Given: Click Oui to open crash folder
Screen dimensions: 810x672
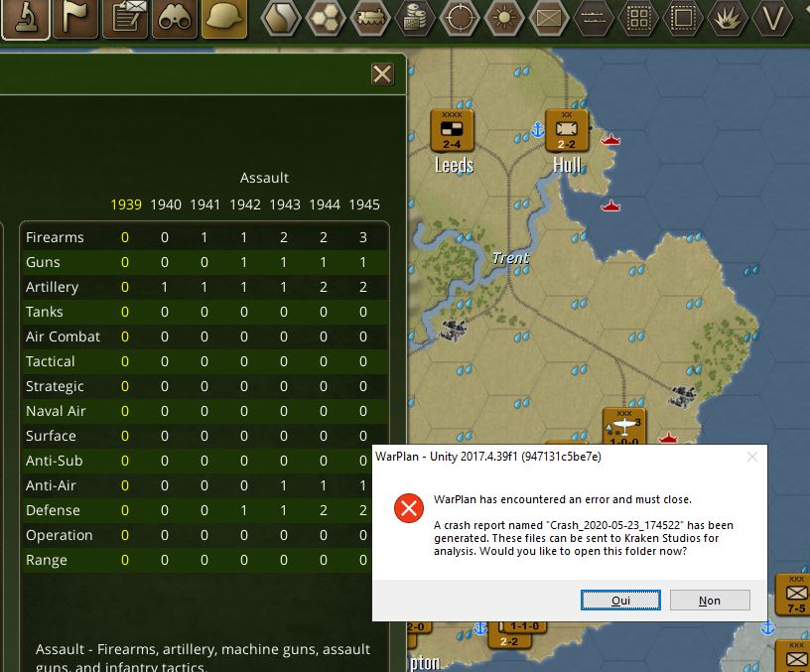Looking at the screenshot, I should (x=620, y=601).
